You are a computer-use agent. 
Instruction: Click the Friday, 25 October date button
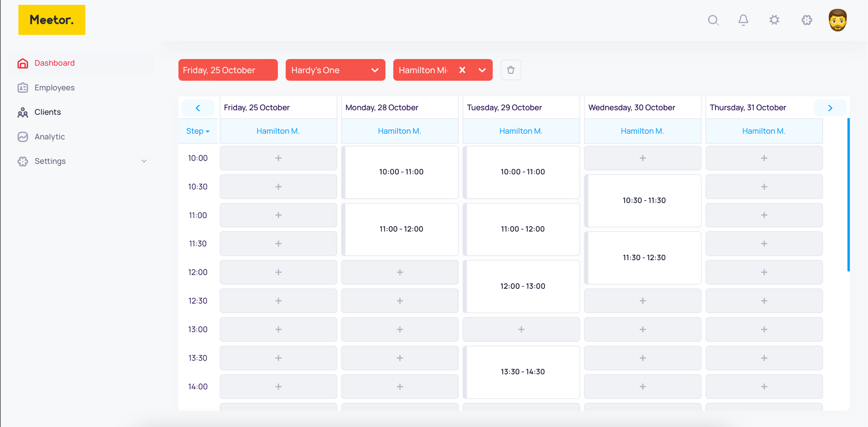[228, 70]
